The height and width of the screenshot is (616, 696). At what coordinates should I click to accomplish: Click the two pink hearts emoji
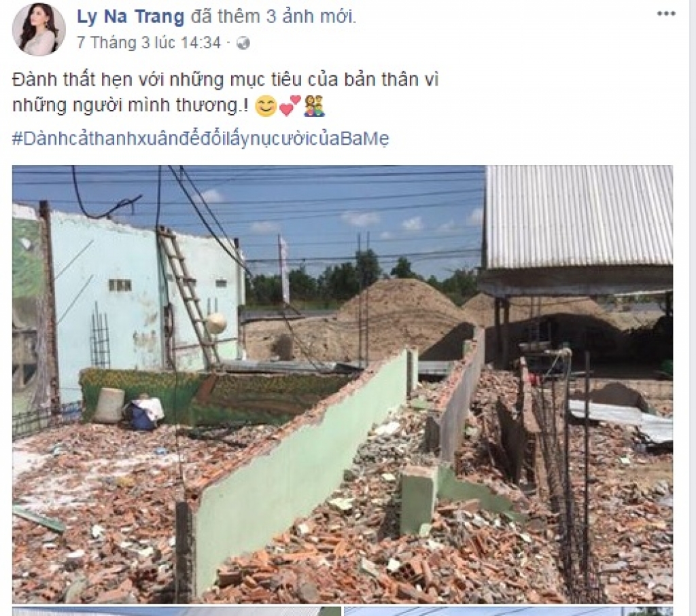click(x=290, y=106)
